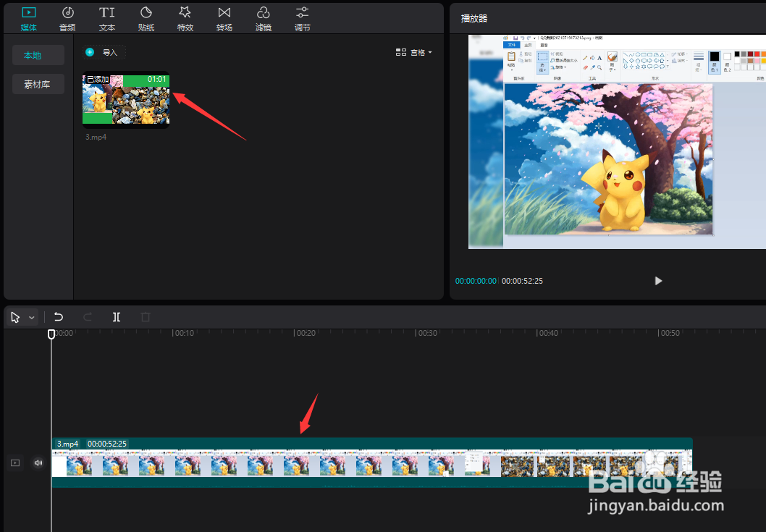Click the 3.mp4 file name label

[96, 138]
